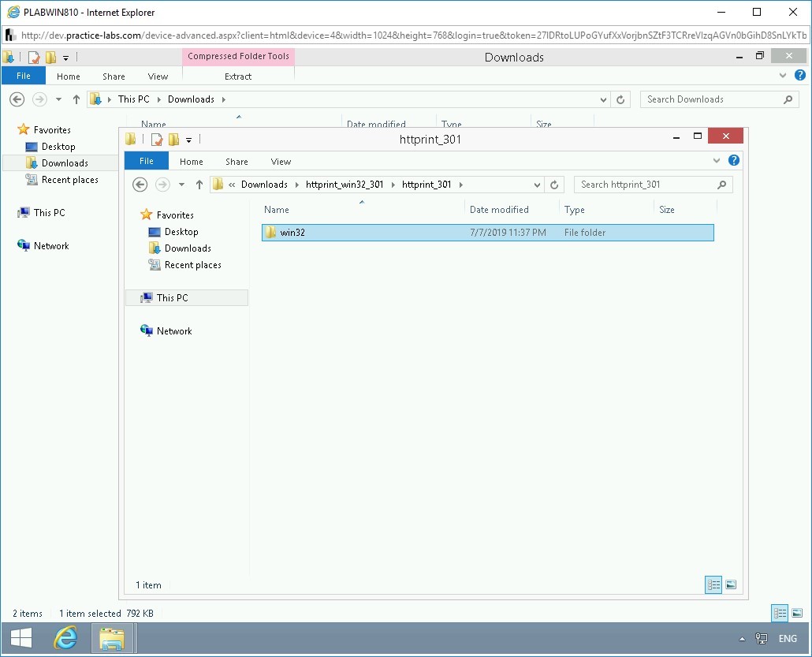The image size is (812, 657).
Task: Click httprint_win32_301 in the address breadcrumb
Action: point(344,185)
